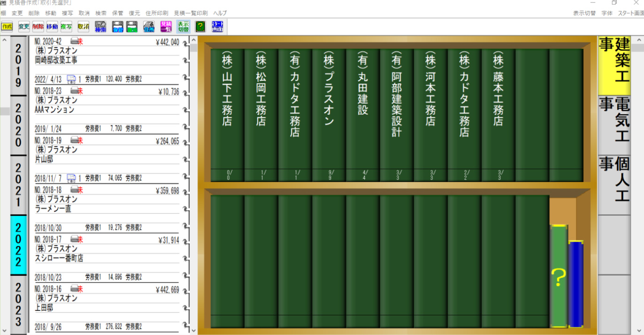Click the 復元 restore floppy toolbar icon
644x335 pixels.
[x=132, y=27]
